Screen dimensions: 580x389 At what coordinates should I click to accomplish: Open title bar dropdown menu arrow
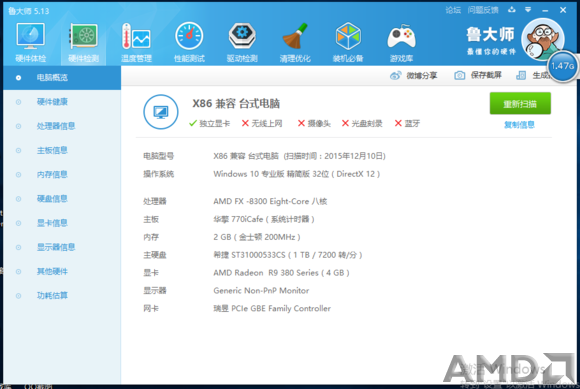click(528, 10)
